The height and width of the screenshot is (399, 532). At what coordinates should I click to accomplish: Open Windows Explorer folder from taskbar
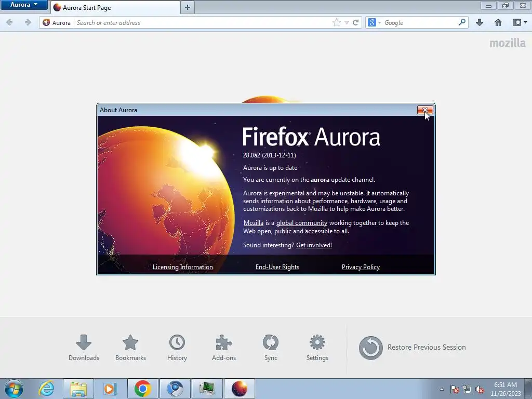[x=78, y=389]
